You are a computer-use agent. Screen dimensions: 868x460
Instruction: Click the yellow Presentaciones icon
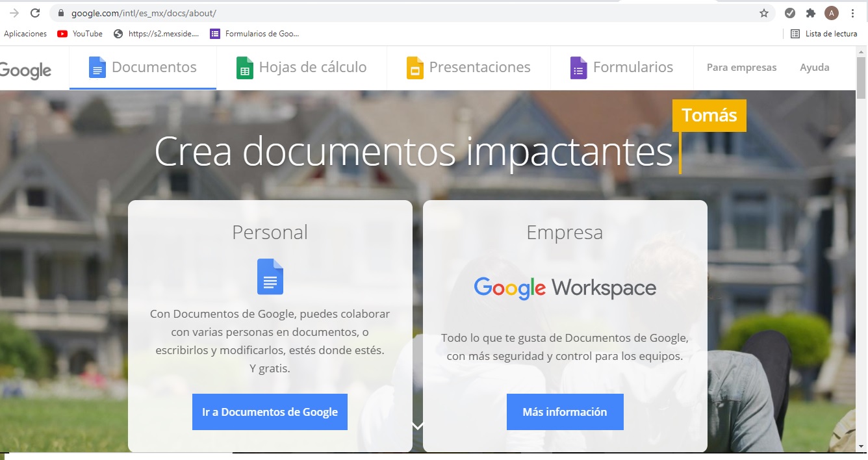[415, 68]
